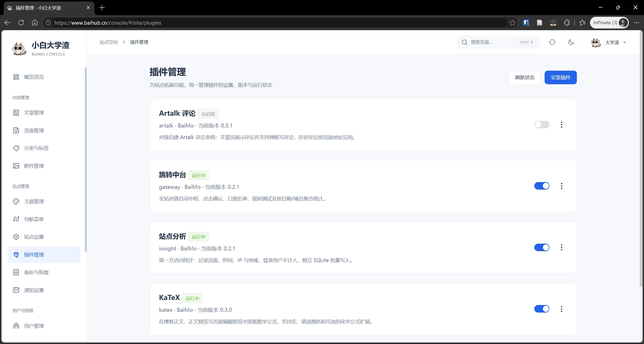Image resolution: width=644 pixels, height=344 pixels.
Task: Click the 小白大学渣 cat logo
Action: [x=19, y=49]
